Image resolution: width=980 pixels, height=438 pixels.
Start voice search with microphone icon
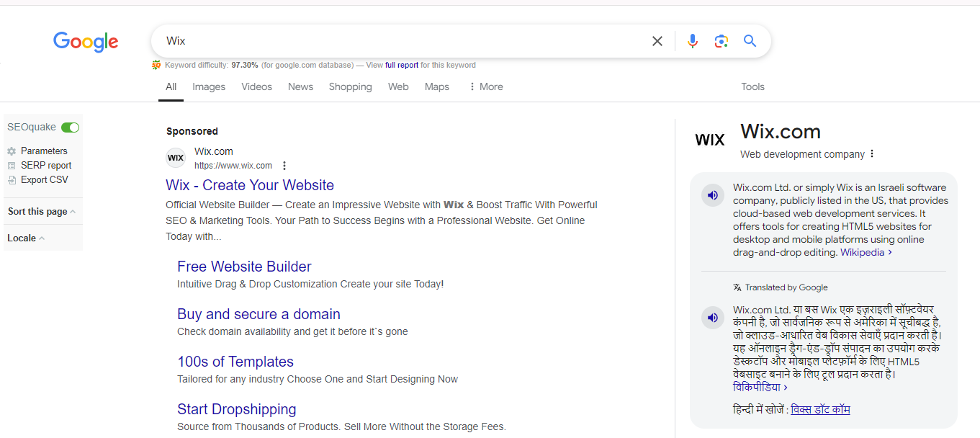click(692, 41)
